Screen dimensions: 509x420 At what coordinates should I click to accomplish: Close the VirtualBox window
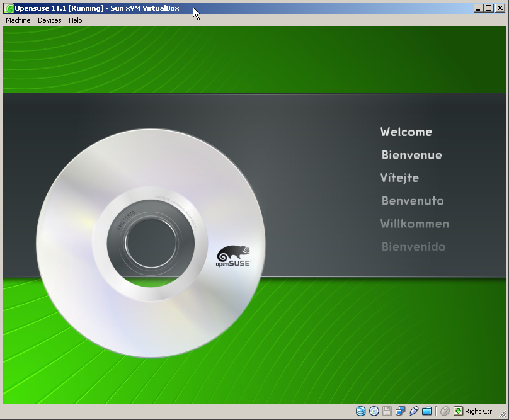tap(500, 8)
